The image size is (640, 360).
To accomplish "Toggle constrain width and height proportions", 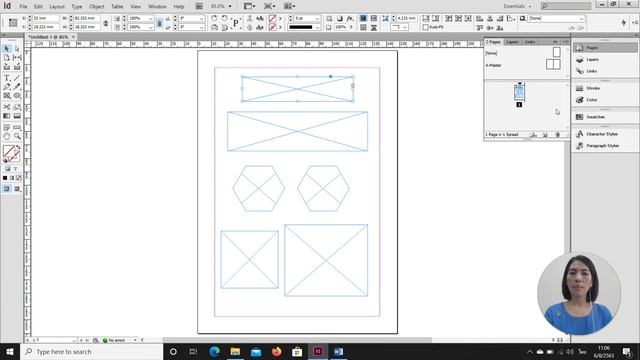I will coord(106,23).
